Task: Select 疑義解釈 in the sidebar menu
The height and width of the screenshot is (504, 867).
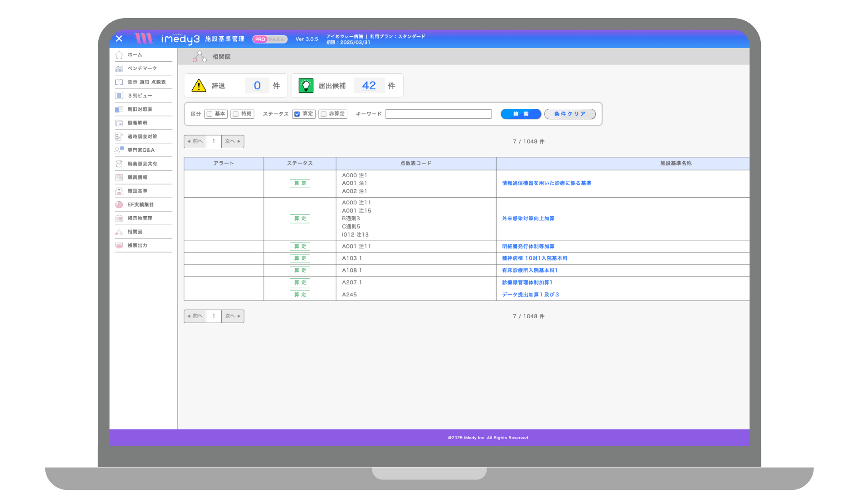Action: coord(137,123)
